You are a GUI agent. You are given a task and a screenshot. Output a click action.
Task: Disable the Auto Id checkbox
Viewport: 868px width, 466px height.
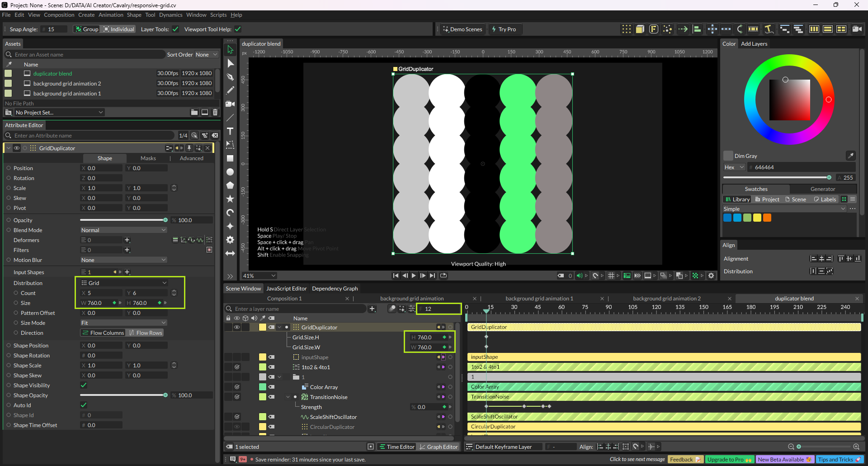(84, 405)
